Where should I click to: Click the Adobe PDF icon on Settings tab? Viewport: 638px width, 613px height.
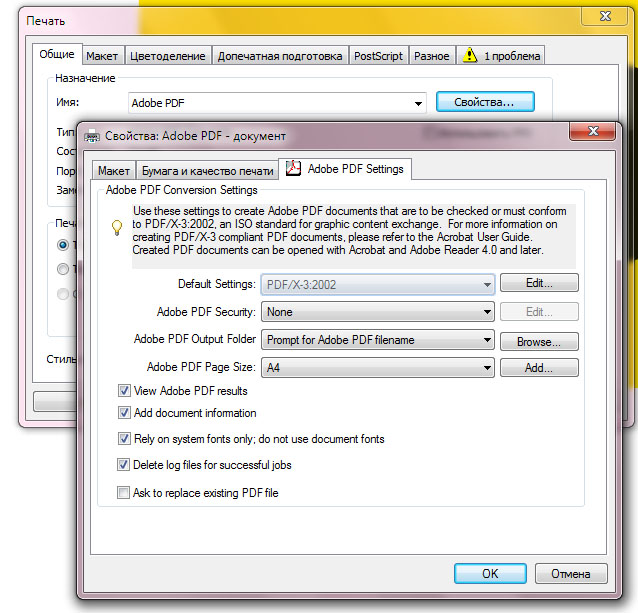(293, 168)
